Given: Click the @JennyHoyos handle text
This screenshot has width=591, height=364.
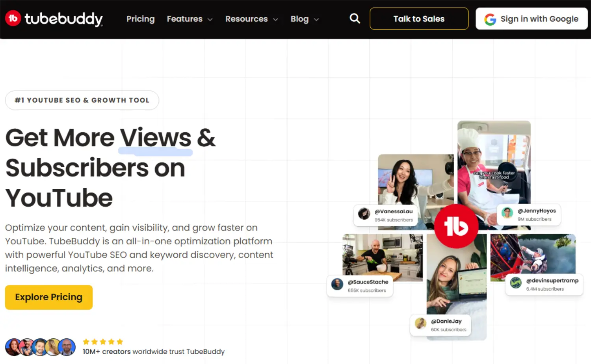Looking at the screenshot, I should [537, 211].
